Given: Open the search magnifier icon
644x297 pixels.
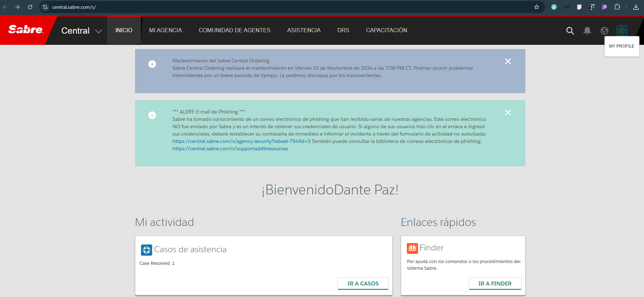Looking at the screenshot, I should point(570,31).
